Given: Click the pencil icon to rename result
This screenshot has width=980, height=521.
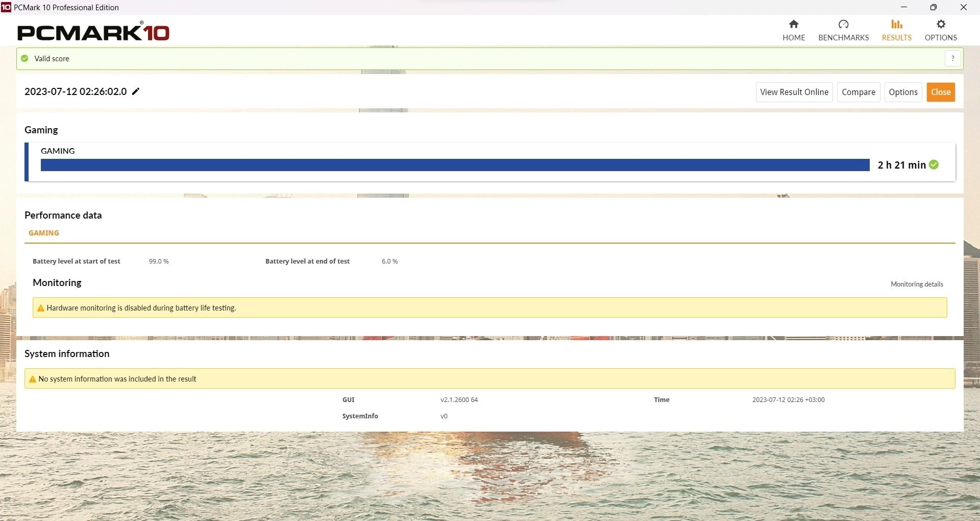Looking at the screenshot, I should click(x=136, y=91).
